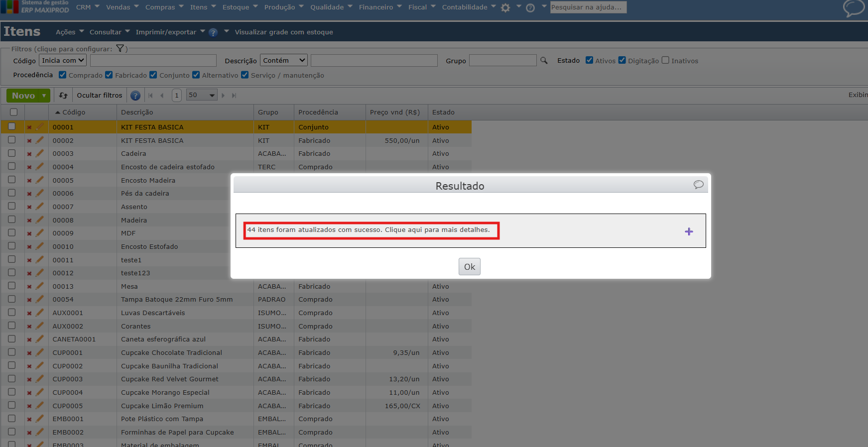868x447 pixels.
Task: Open the Código match-type dropdown 'Inicia com'
Action: click(63, 60)
